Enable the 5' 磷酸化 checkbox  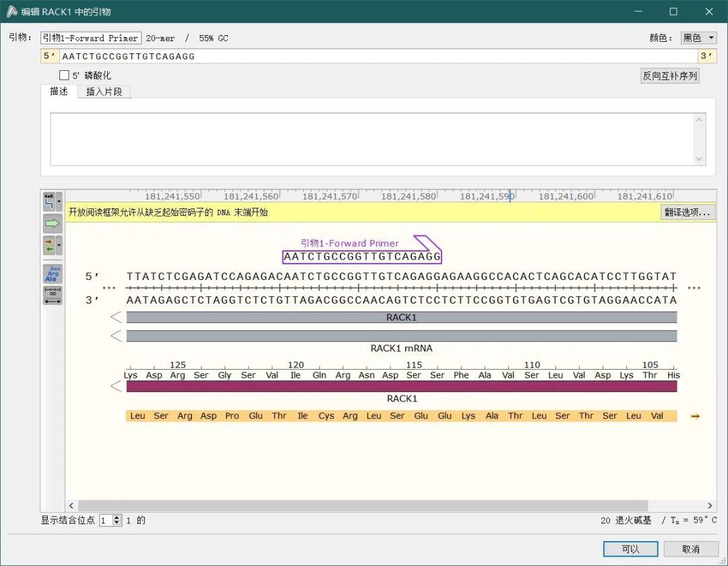[x=65, y=75]
